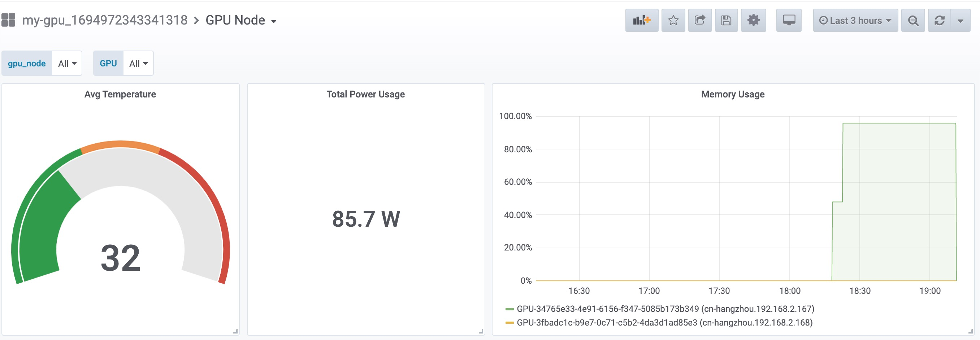The width and height of the screenshot is (980, 340).
Task: Open the Total Power Usage panel title menu
Action: pyautogui.click(x=365, y=94)
